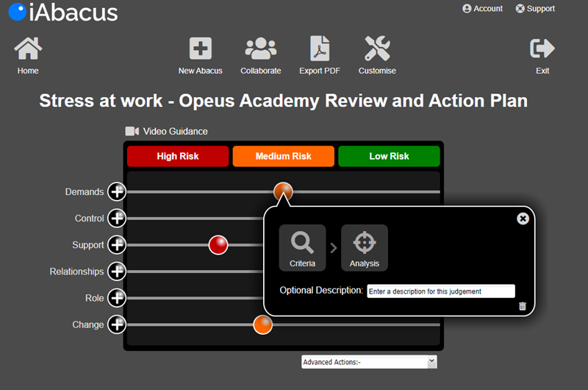Select the High Risk header
Image resolution: width=588 pixels, height=390 pixels.
tap(178, 156)
